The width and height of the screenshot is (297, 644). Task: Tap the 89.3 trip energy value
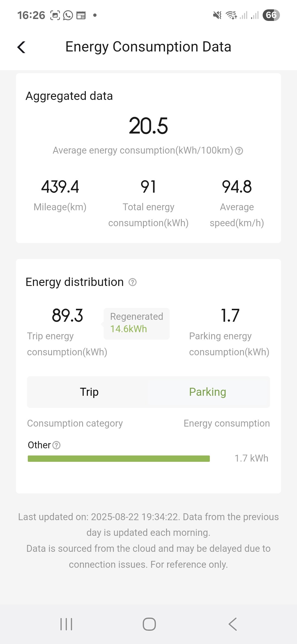[x=67, y=315]
